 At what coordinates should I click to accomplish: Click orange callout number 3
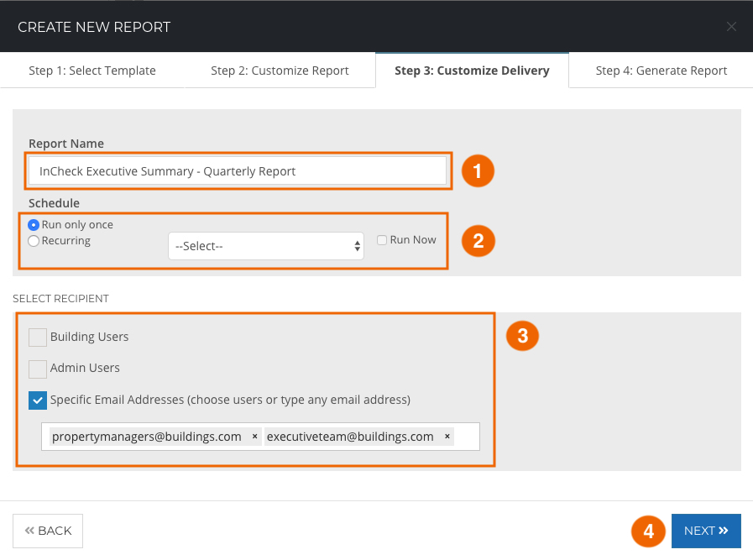click(522, 336)
